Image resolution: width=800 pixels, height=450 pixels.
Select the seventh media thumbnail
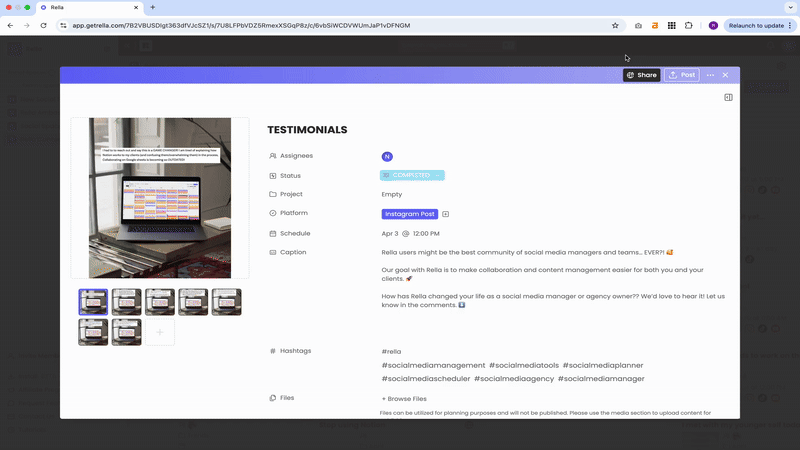coord(127,332)
